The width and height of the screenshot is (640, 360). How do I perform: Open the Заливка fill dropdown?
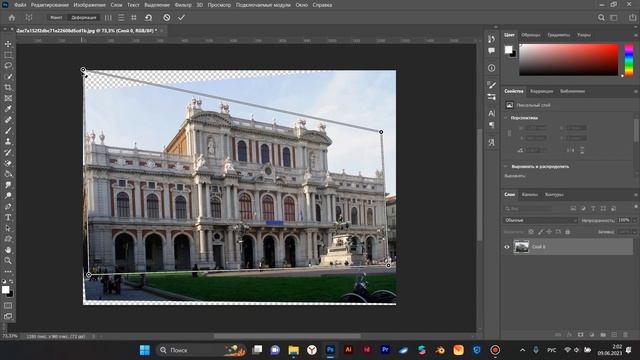pos(634,232)
